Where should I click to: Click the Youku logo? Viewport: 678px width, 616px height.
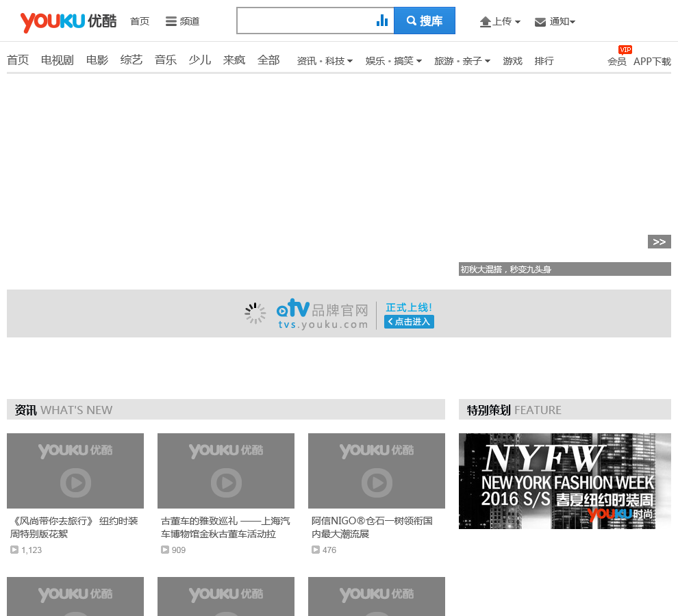tap(68, 22)
